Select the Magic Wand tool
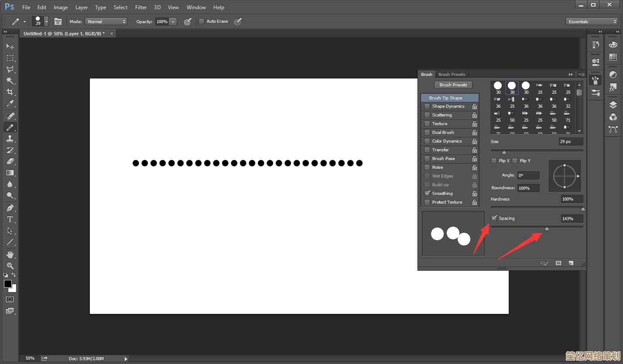Screen dimensions: 623x364 tap(10, 81)
